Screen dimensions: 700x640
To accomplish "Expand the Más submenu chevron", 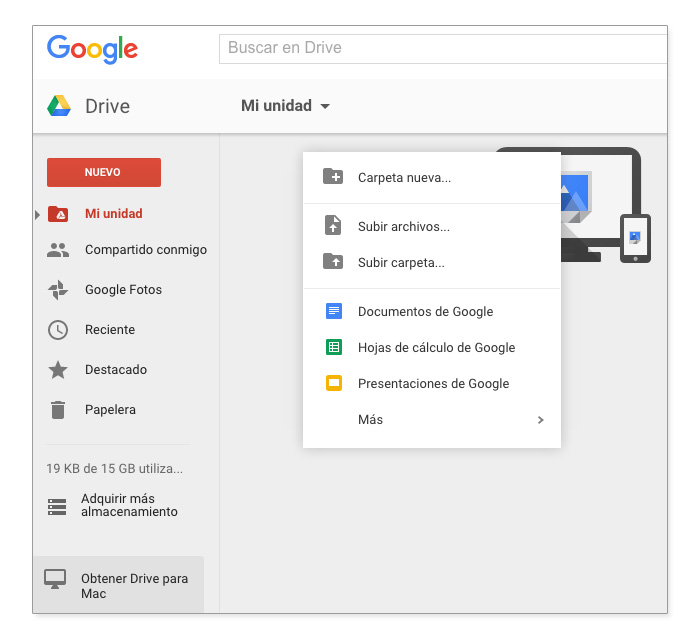I will (541, 420).
